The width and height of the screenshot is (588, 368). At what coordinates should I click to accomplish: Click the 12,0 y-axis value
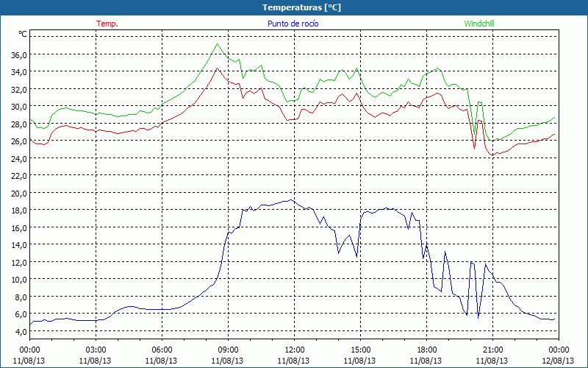tap(19, 263)
